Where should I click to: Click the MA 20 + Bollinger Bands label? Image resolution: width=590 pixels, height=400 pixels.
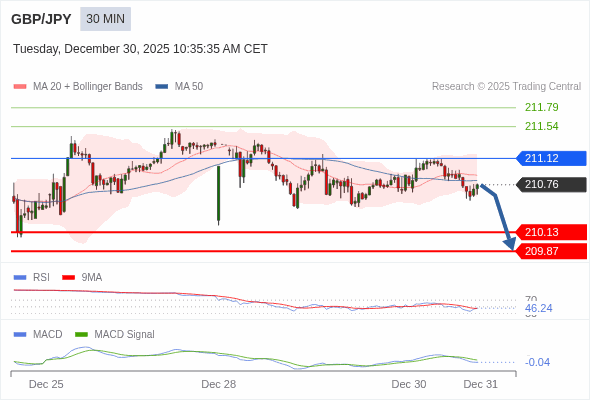pyautogui.click(x=88, y=87)
